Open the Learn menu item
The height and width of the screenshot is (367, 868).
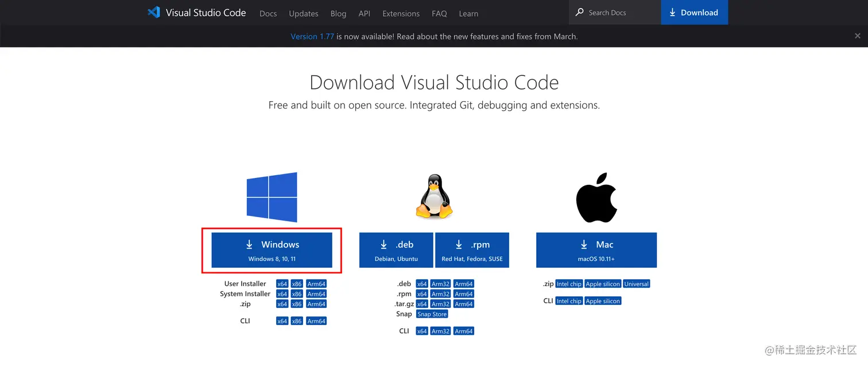click(468, 13)
